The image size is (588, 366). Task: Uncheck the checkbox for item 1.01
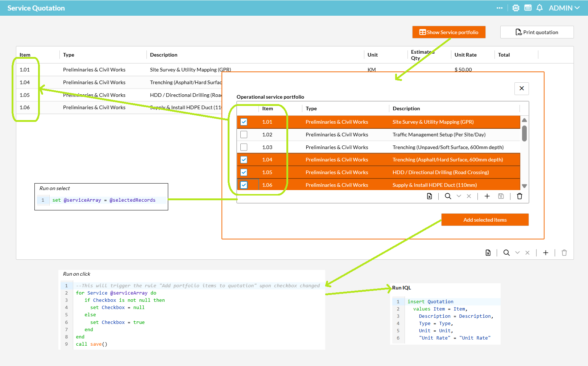click(x=244, y=122)
